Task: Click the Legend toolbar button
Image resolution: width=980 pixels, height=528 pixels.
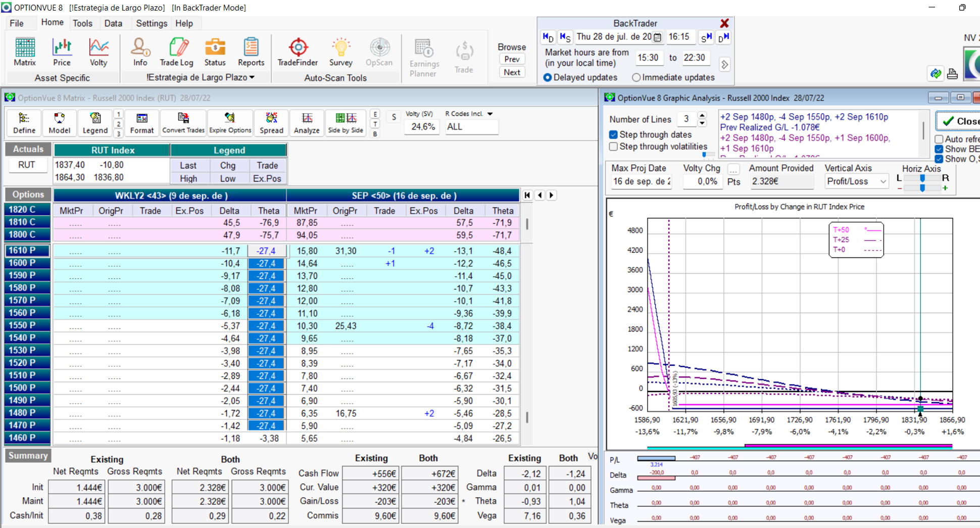Action: click(95, 123)
